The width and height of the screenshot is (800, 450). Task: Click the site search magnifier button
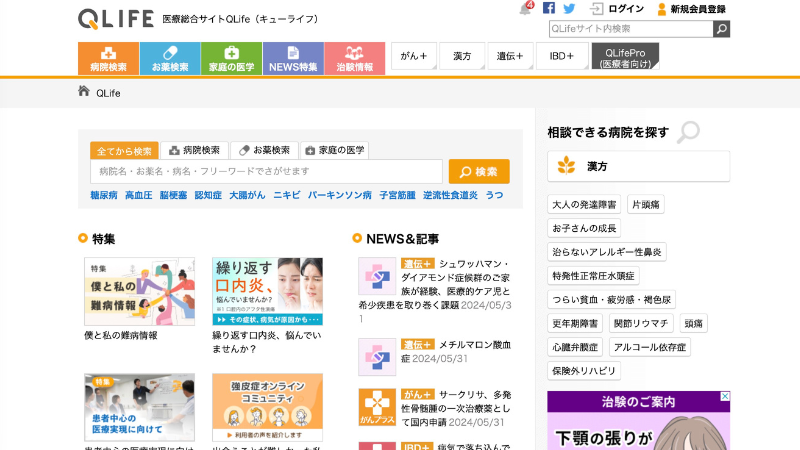(721, 29)
